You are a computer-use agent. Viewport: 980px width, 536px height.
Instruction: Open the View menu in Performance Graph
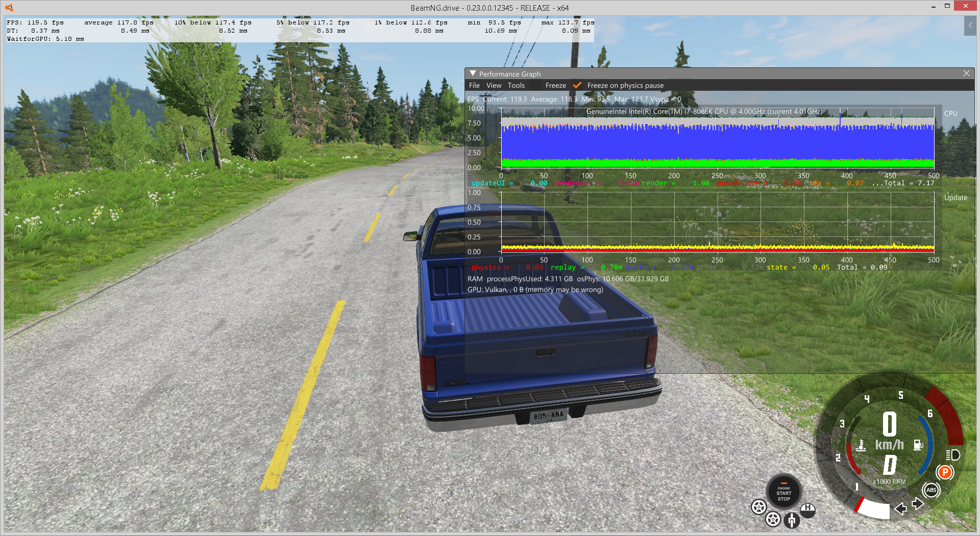pos(494,86)
